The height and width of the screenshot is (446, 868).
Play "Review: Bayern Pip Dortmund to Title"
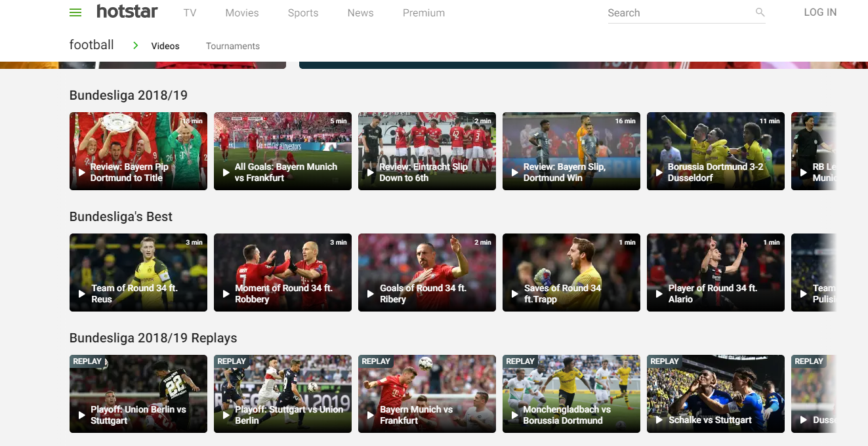point(138,151)
